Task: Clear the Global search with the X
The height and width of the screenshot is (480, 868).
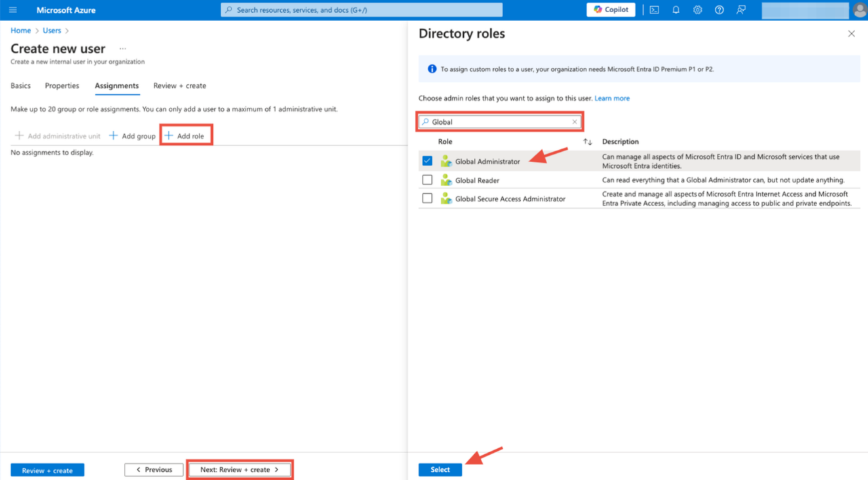Action: pyautogui.click(x=574, y=121)
